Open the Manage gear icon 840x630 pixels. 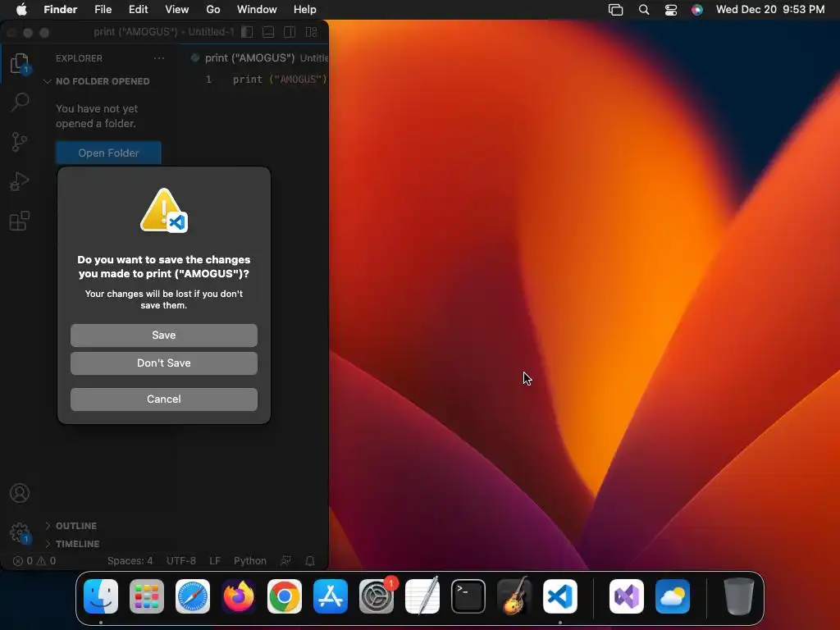[20, 533]
